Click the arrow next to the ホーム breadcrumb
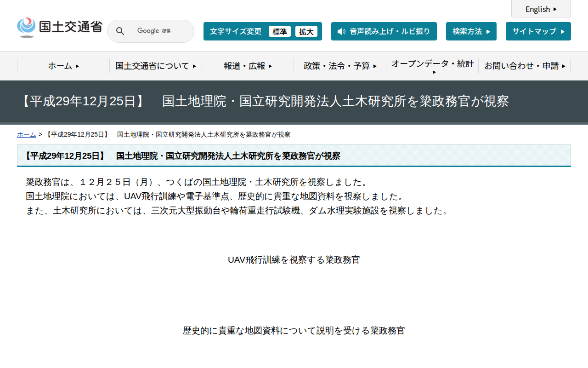The width and height of the screenshot is (588, 368). click(40, 135)
